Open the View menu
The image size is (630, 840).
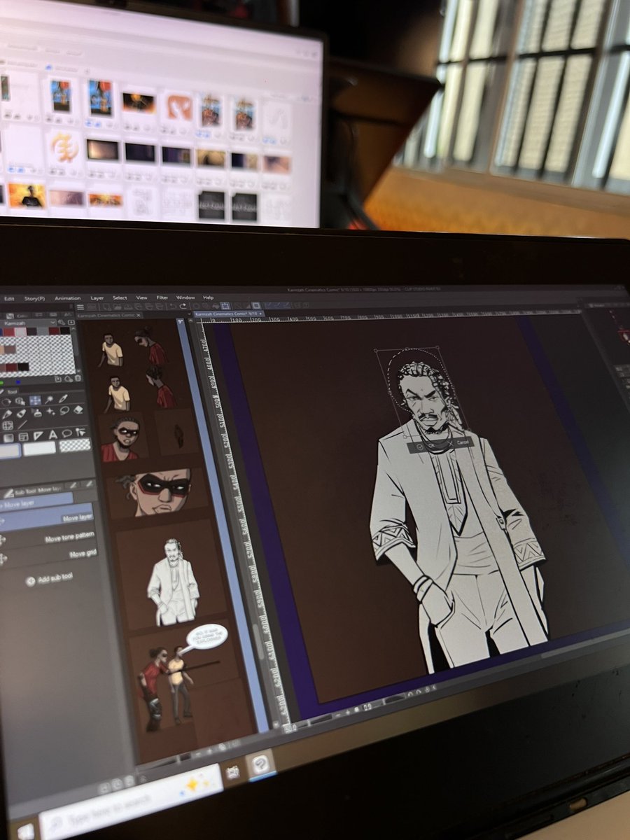tap(141, 297)
